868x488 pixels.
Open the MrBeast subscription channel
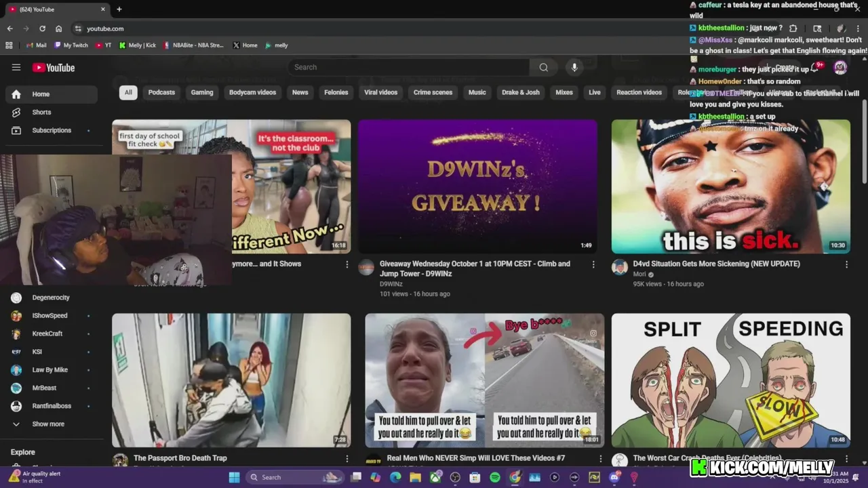52,388
